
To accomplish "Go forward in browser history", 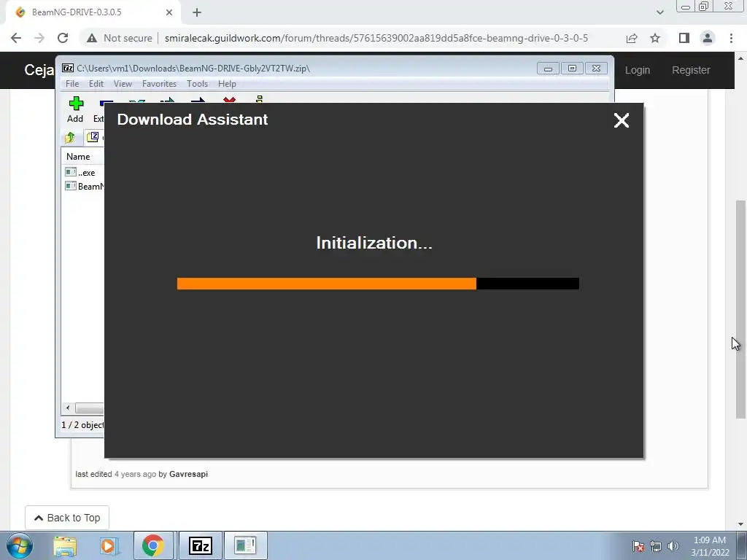I will pos(39,38).
